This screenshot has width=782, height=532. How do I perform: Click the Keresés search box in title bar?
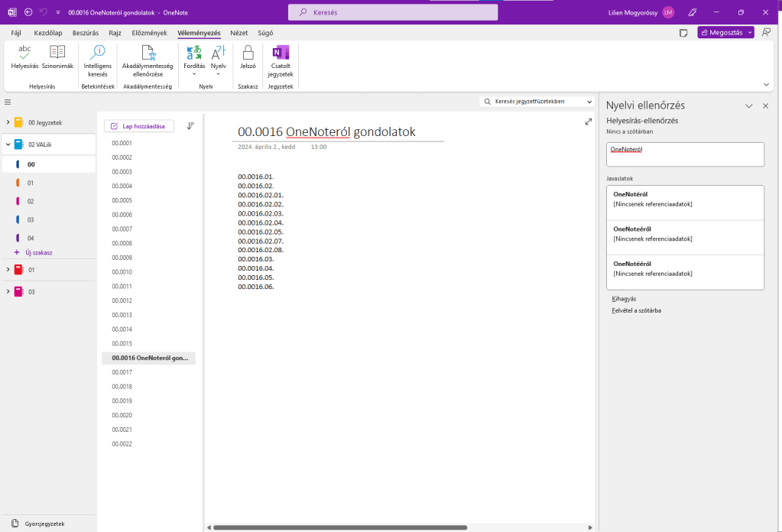point(393,12)
